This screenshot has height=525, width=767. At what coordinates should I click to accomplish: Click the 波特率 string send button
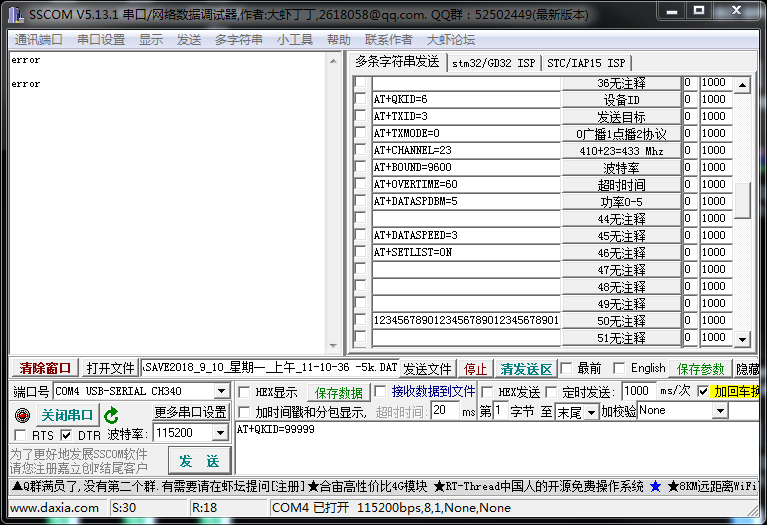[621, 168]
